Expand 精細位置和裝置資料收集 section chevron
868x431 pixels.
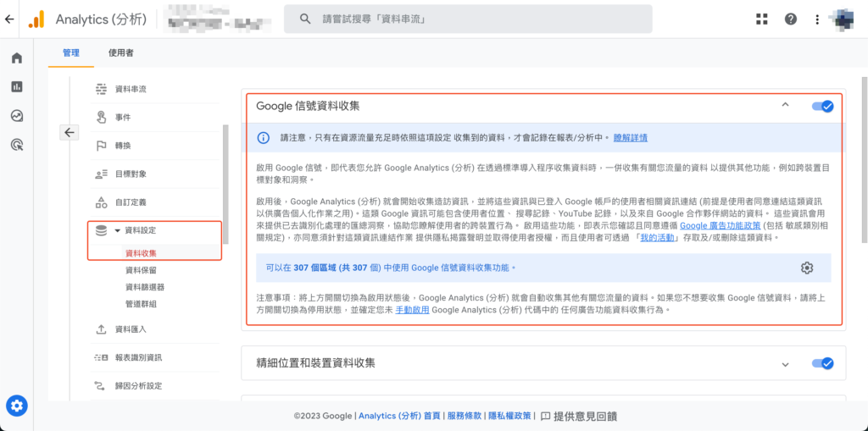coord(784,365)
